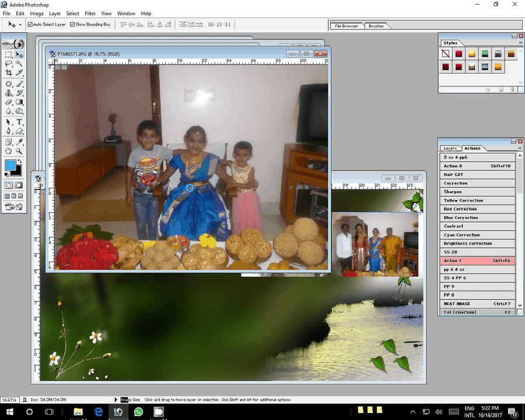Select the Magic Wand tool
Screen dimensions: 525x420
(19, 64)
